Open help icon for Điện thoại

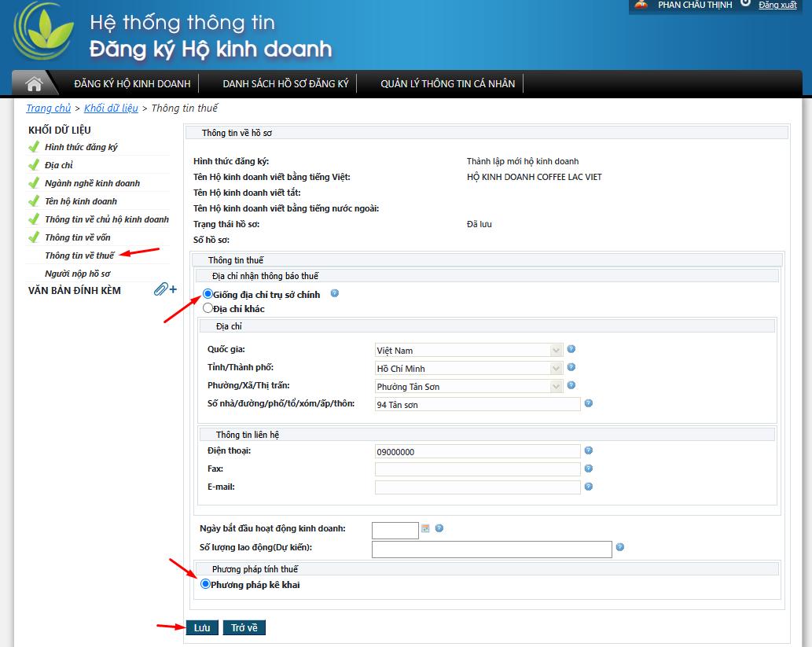[x=588, y=450]
